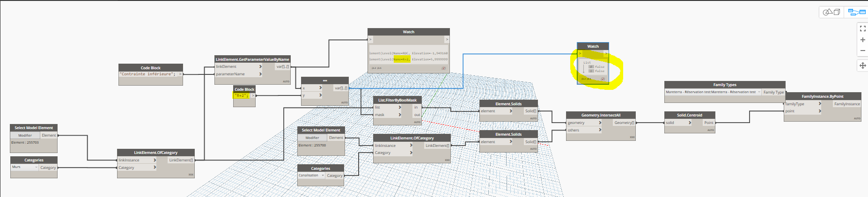The image size is (868, 197).
Task: Switch to graph view navigation icon
Action: (x=856, y=12)
